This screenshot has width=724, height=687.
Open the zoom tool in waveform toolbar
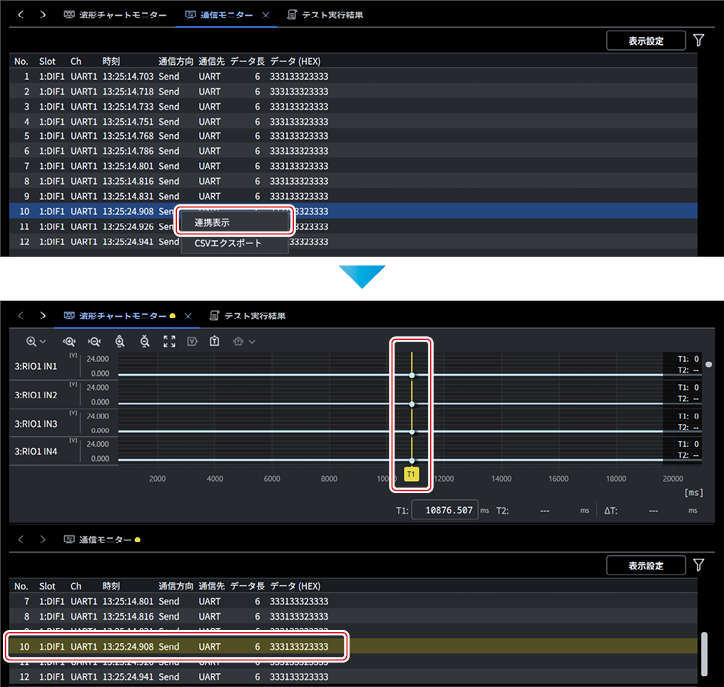tap(31, 342)
